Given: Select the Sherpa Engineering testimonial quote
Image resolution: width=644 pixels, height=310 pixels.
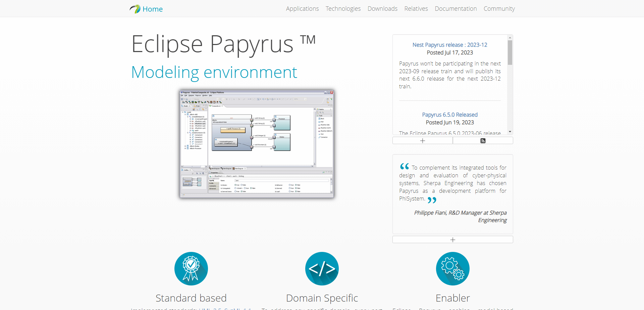Looking at the screenshot, I should [x=453, y=183].
